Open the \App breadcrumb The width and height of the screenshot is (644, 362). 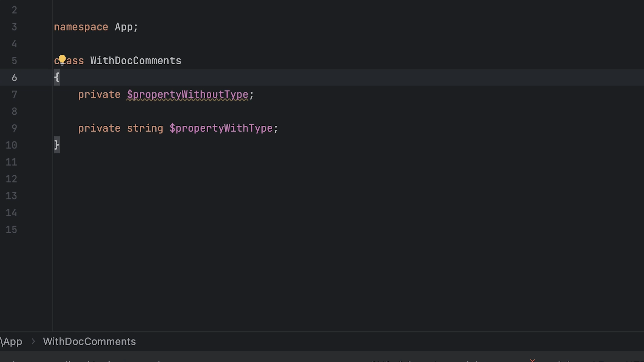point(12,342)
